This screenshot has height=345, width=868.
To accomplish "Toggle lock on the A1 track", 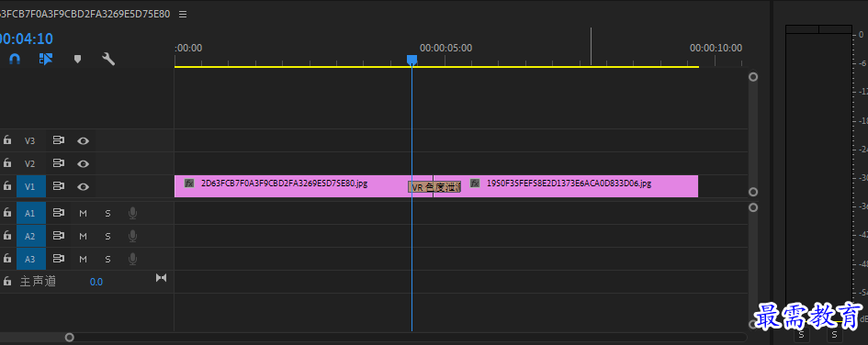I will coord(7,213).
